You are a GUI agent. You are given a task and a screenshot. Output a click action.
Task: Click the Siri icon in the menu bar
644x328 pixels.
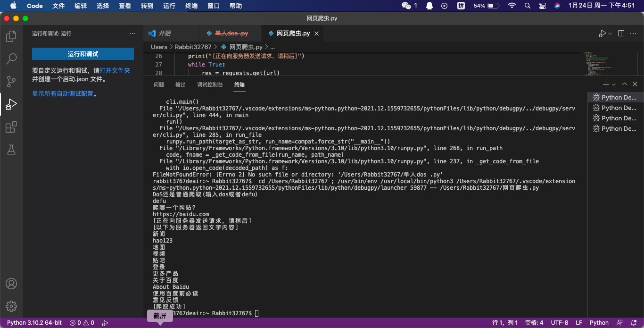(557, 6)
